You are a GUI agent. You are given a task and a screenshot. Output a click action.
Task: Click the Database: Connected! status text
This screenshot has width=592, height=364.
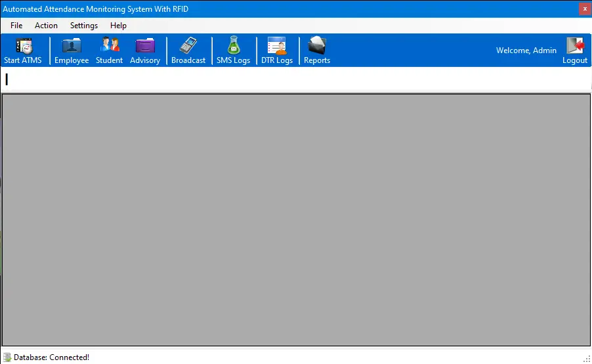51,357
